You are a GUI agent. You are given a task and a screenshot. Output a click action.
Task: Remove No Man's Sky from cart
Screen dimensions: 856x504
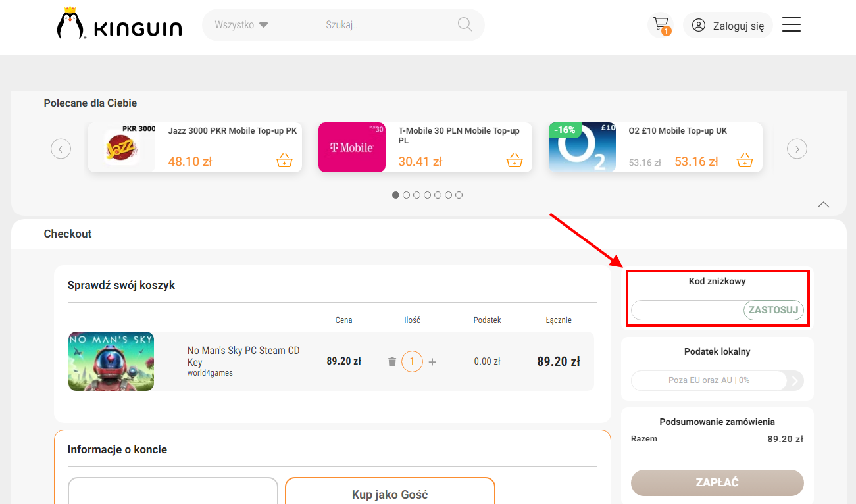pyautogui.click(x=392, y=362)
